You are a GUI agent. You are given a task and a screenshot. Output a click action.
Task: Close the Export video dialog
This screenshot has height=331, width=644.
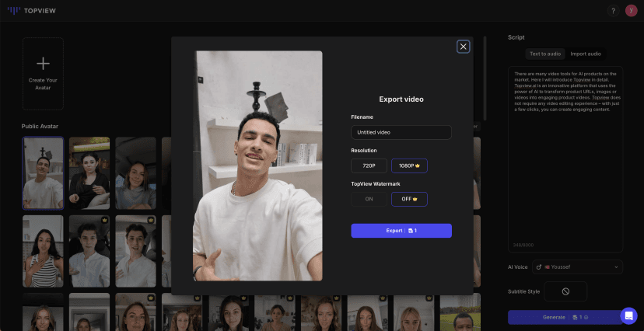pos(464,47)
